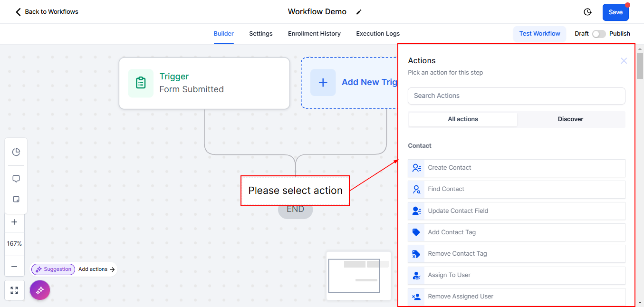
Task: Click the fit-to-screen expand icon
Action: click(x=14, y=290)
